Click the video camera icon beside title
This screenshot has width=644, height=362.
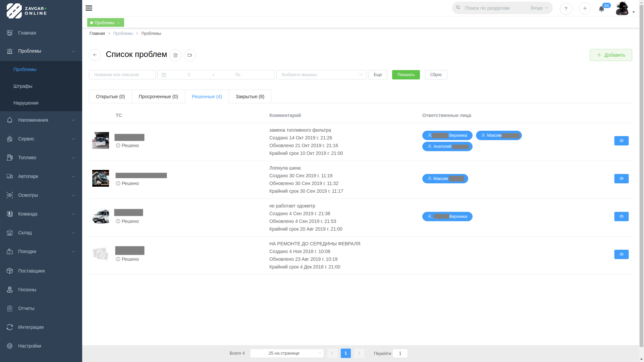(190, 55)
